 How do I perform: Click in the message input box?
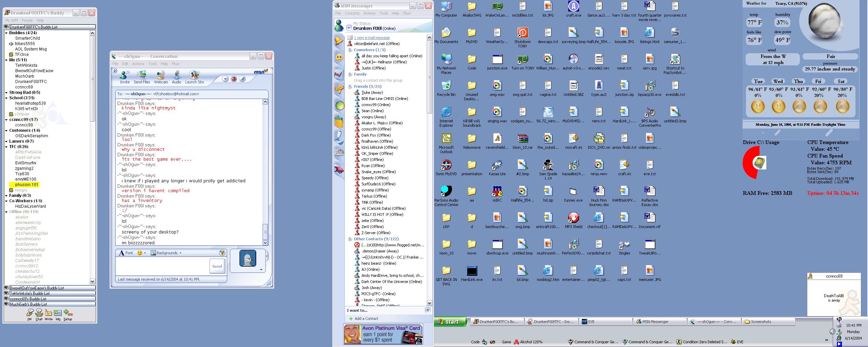[x=162, y=266]
